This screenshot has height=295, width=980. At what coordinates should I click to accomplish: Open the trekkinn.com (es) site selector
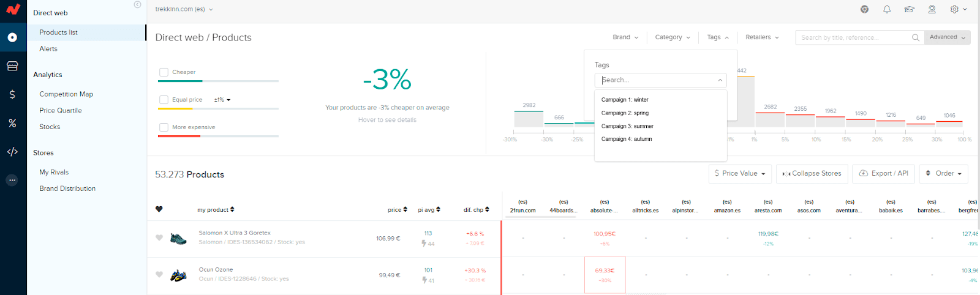click(184, 9)
